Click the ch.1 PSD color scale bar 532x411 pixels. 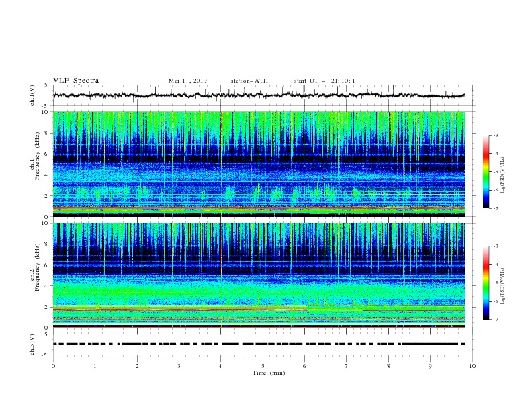point(486,172)
